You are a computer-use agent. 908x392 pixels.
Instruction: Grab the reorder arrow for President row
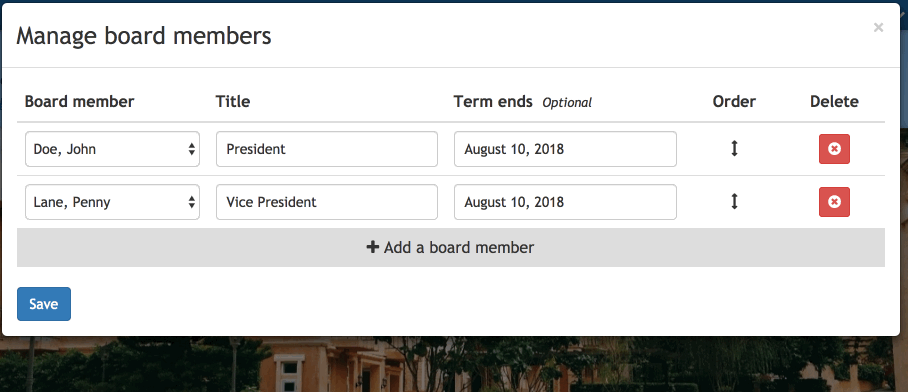pyautogui.click(x=734, y=149)
